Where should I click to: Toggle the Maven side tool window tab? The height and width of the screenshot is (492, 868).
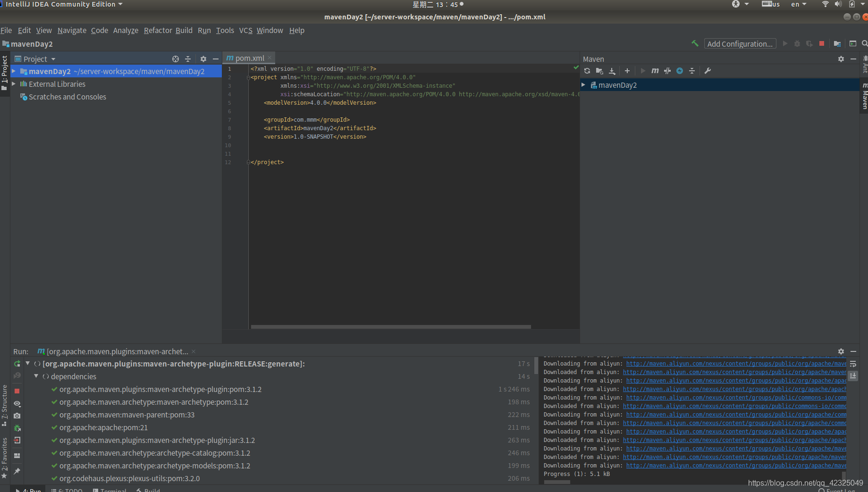tap(864, 96)
